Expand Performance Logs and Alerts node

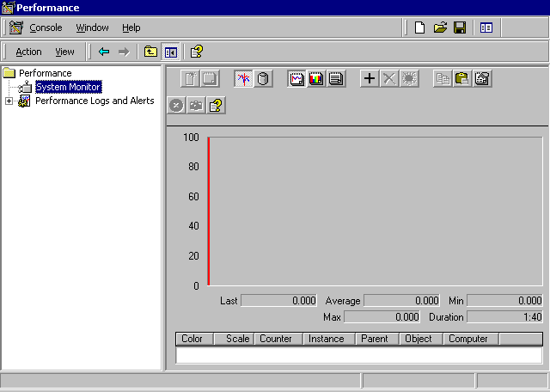9,101
